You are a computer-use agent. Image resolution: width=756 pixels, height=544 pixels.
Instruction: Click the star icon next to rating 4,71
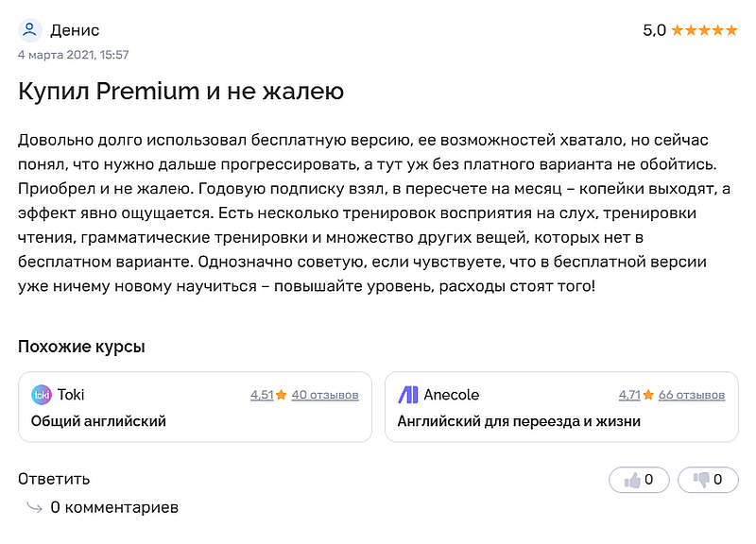coord(647,394)
